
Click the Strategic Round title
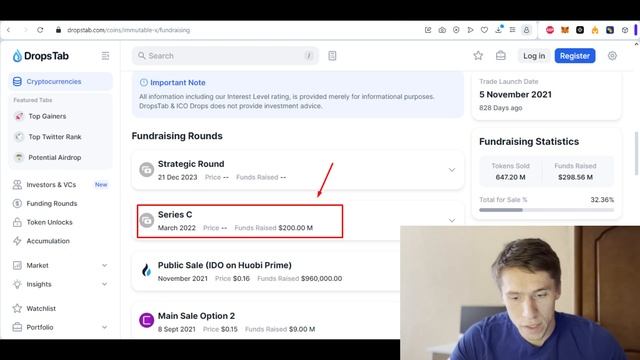pos(191,164)
